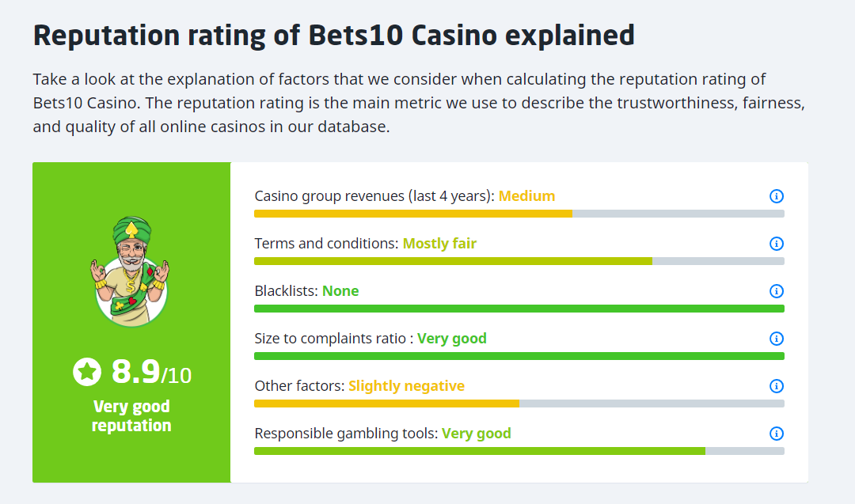
Task: Click info icon for Casino group revenues
Action: click(777, 196)
